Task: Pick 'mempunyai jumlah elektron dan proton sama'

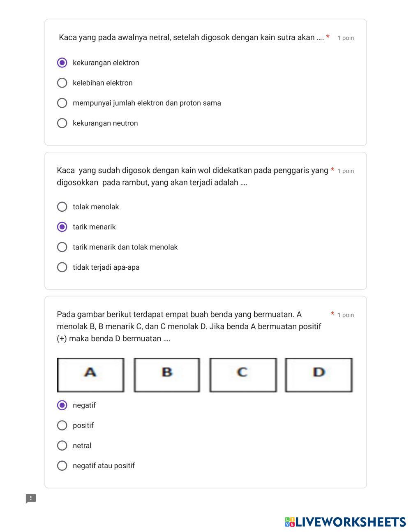Action: (62, 103)
